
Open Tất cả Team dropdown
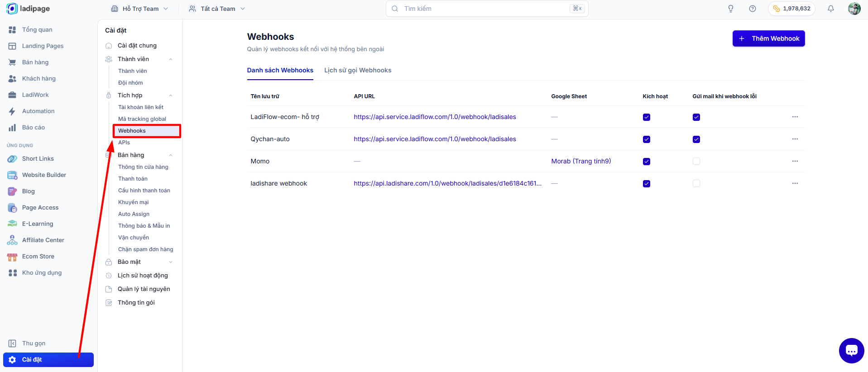click(x=217, y=9)
